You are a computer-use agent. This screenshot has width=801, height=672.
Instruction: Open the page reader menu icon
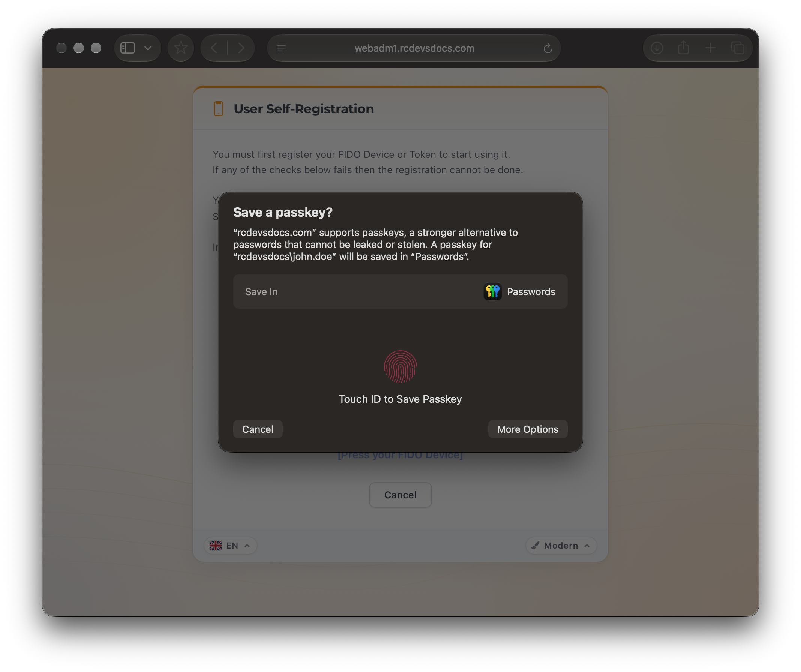coord(282,48)
